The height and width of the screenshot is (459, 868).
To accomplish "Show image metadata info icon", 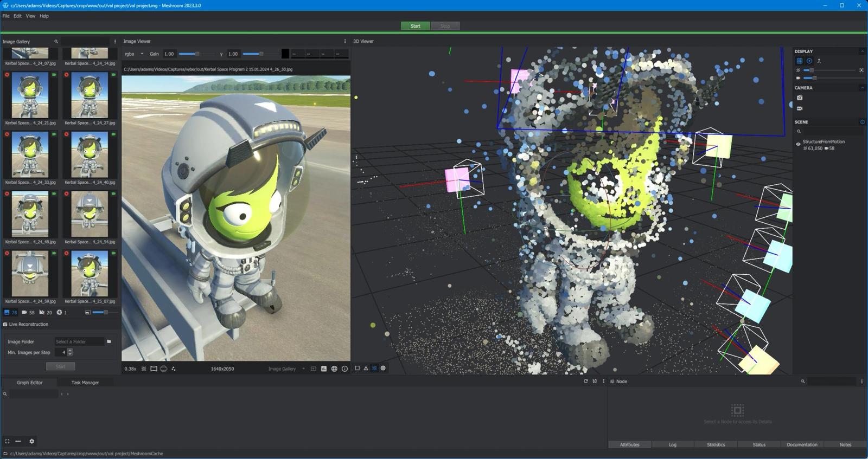I will click(x=344, y=369).
